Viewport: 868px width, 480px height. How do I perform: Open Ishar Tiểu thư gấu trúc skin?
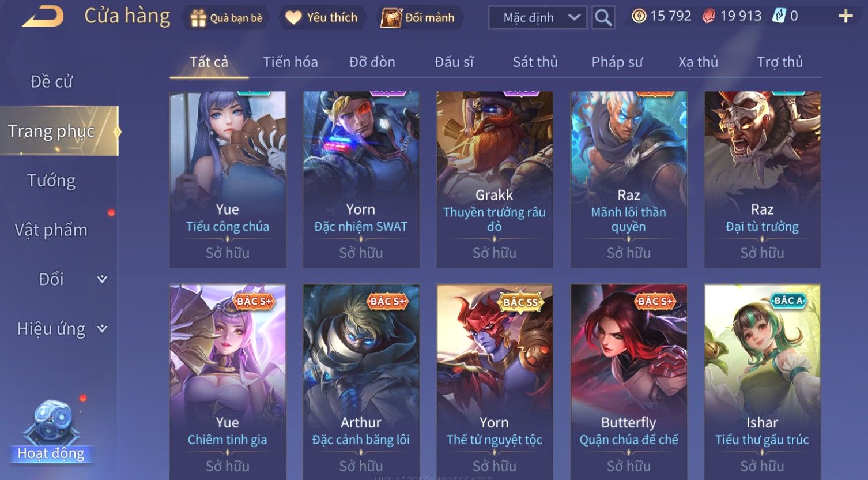click(762, 382)
